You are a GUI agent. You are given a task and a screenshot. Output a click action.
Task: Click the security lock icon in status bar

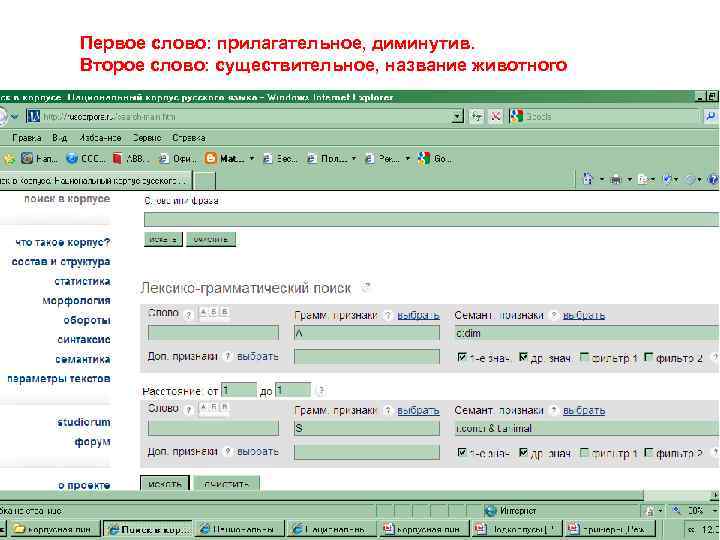(x=650, y=511)
